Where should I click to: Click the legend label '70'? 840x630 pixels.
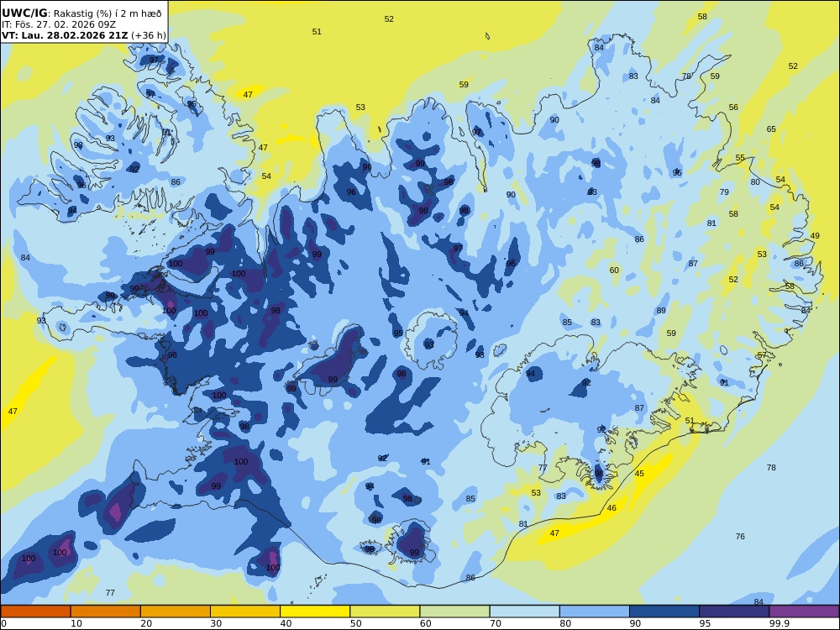click(496, 623)
